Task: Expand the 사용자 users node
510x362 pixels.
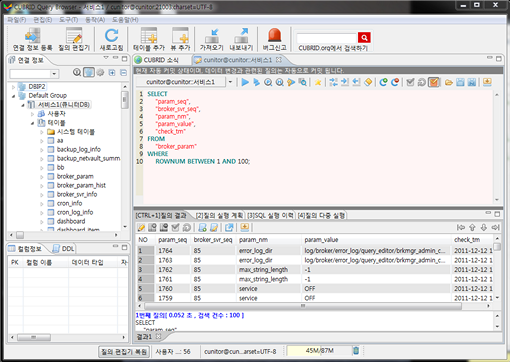Action: (32, 114)
